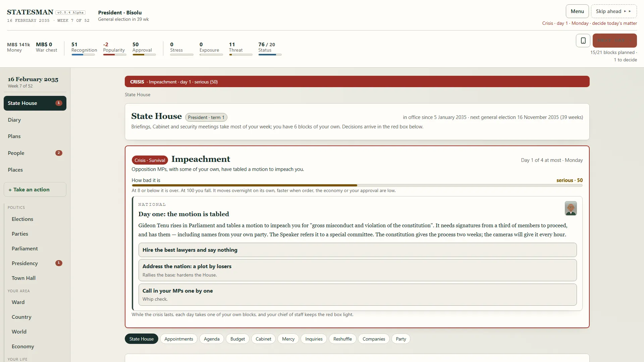644x362 pixels.
Task: Open World under Your Area
Action: coord(37,332)
